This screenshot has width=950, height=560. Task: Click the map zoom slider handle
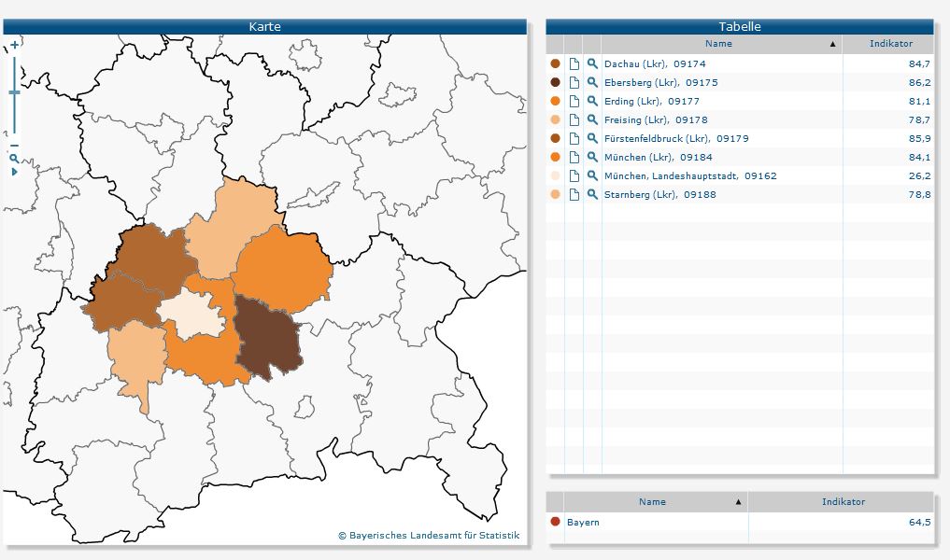pos(14,92)
